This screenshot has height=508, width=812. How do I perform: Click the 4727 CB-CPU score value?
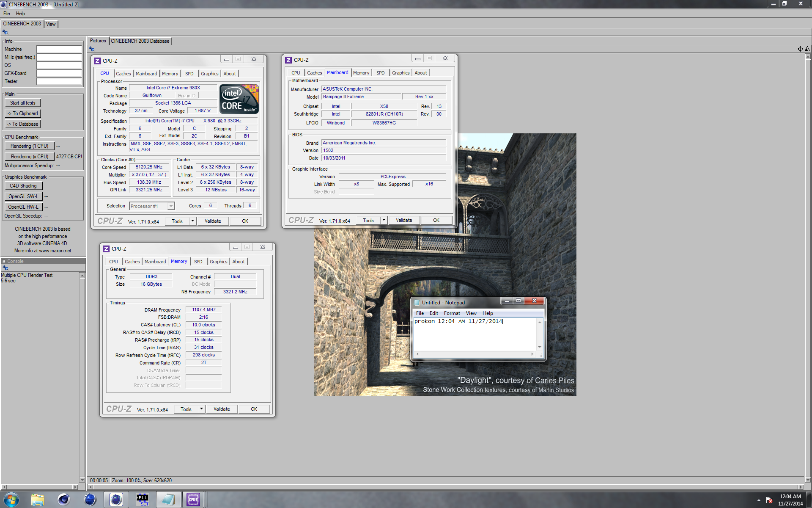[69, 157]
